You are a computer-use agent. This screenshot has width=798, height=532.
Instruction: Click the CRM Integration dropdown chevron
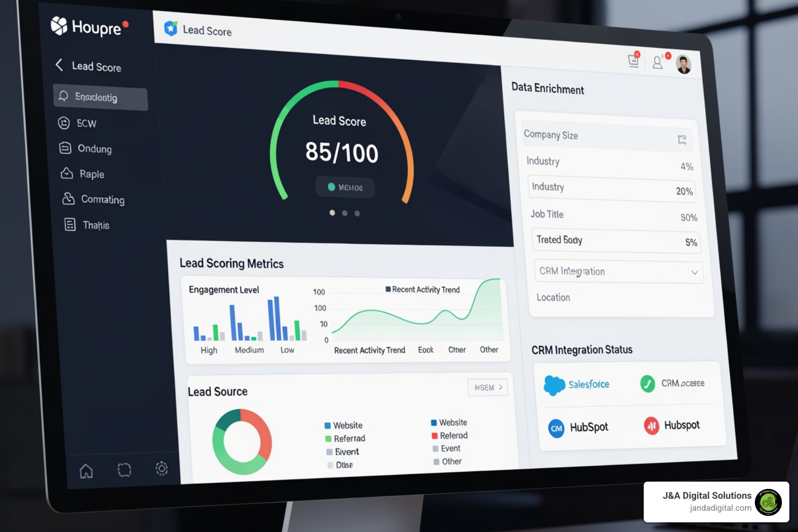695,273
